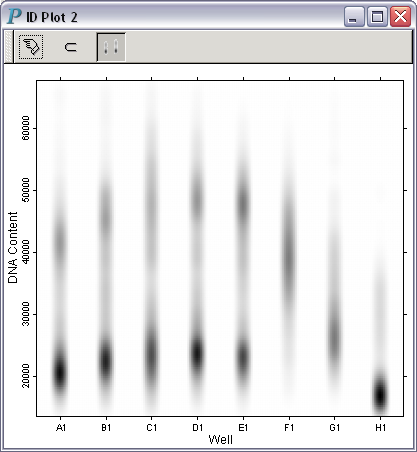
Task: Select the pointing-hand selection tool
Action: point(31,47)
